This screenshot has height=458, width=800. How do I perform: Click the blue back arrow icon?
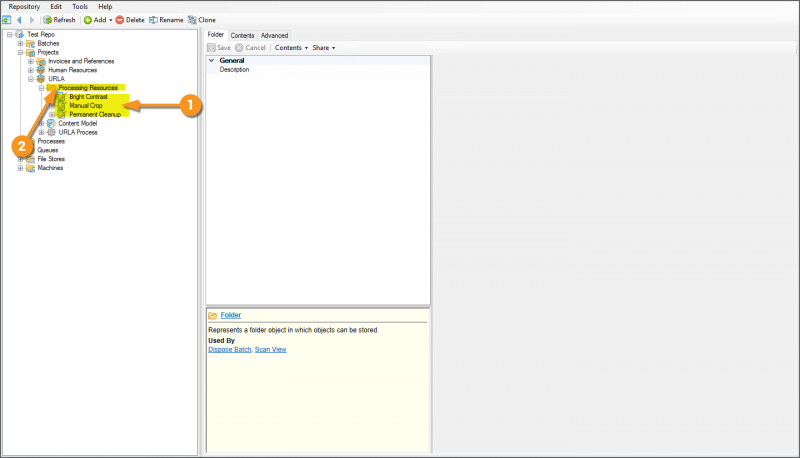tap(19, 20)
